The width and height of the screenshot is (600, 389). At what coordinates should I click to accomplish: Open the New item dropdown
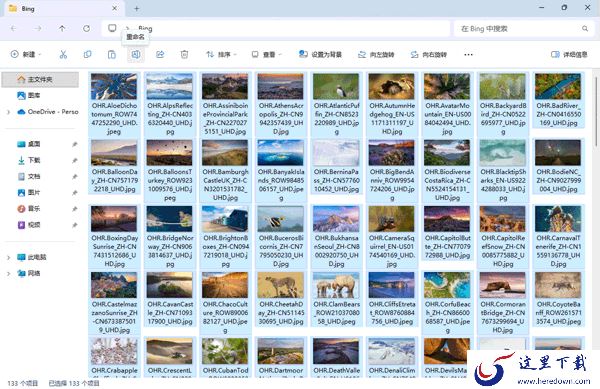click(26, 54)
